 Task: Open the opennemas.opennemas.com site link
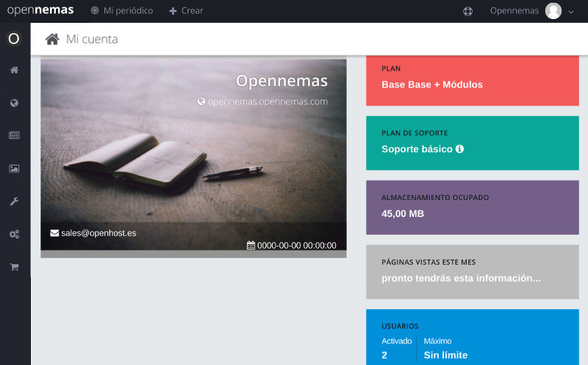click(268, 102)
